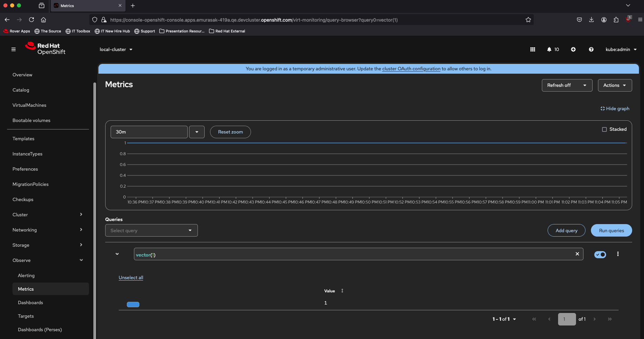Click the quick create plus icon

click(x=573, y=49)
